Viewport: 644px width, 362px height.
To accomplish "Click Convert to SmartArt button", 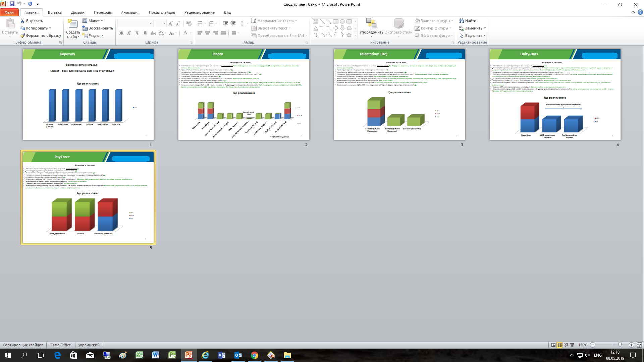I will pyautogui.click(x=279, y=36).
